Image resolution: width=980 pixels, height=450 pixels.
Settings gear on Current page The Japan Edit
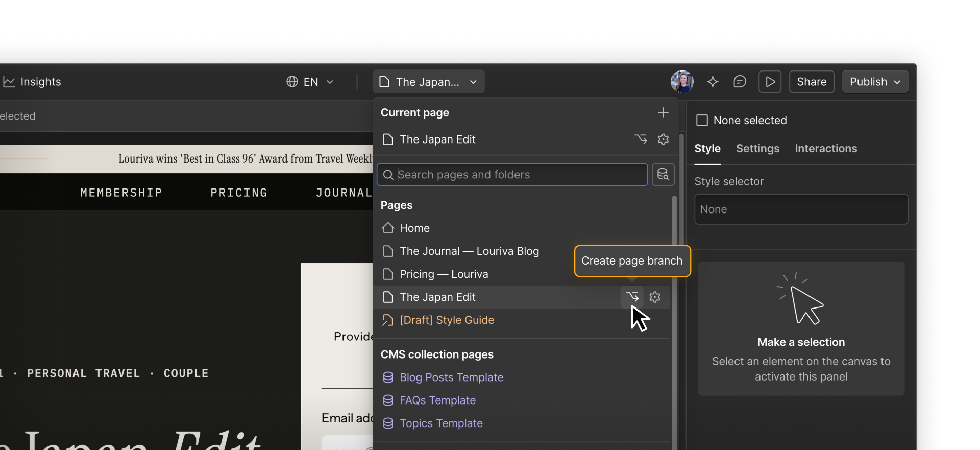pos(663,139)
